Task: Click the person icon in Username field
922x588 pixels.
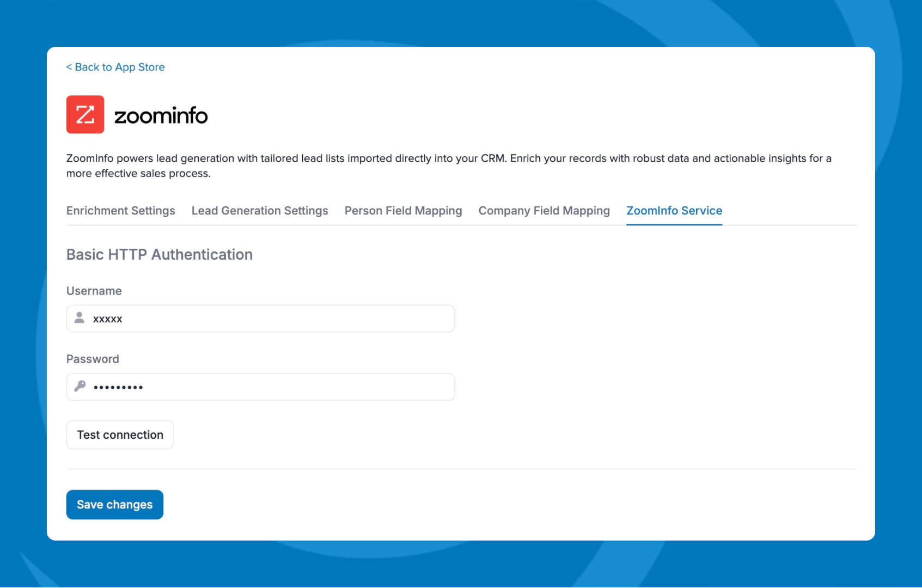Action: [80, 318]
